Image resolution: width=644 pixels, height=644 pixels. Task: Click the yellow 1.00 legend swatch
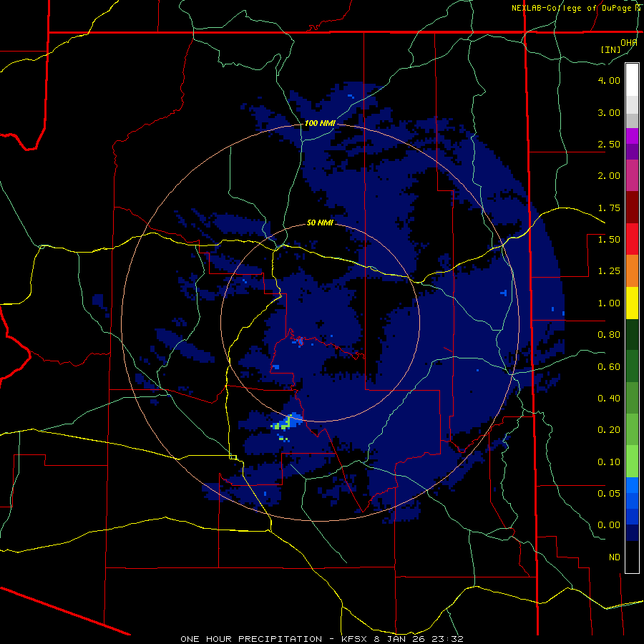(632, 303)
